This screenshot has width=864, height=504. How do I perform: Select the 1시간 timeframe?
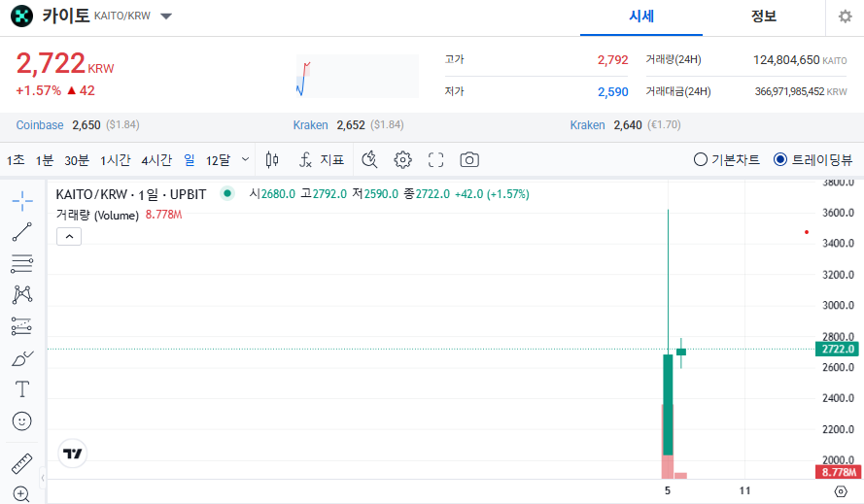[115, 160]
